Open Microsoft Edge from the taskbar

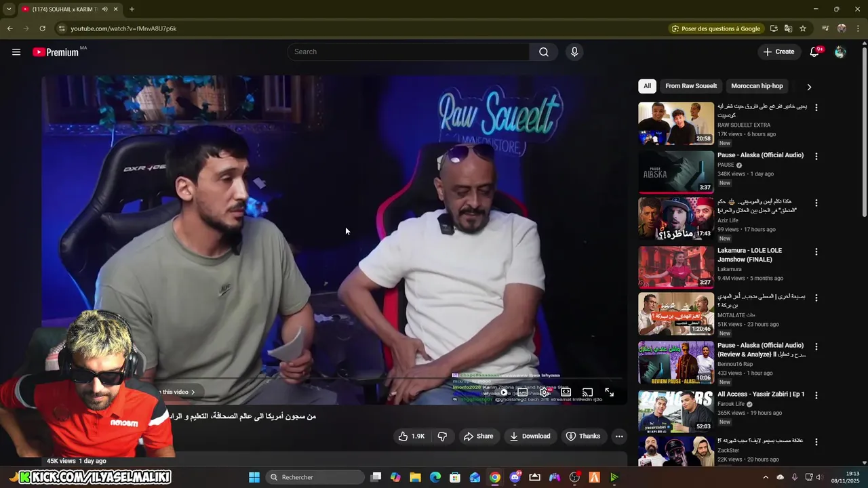pos(435,477)
